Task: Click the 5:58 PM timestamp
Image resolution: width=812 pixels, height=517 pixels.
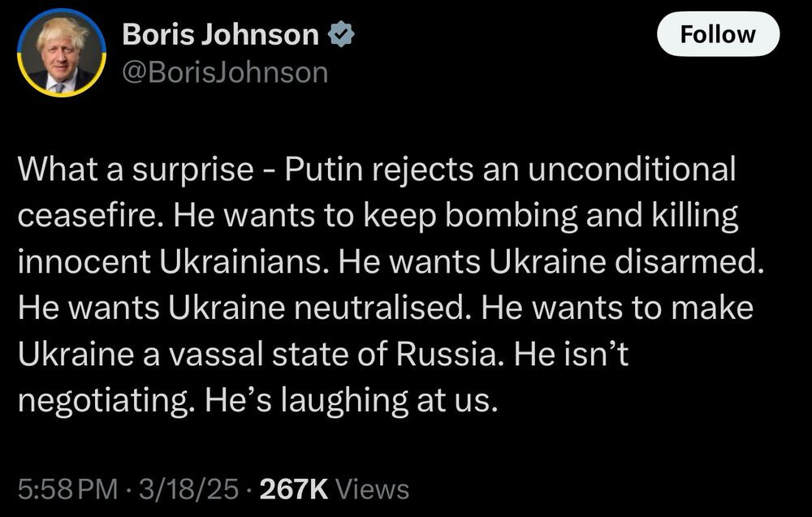Action: 68,489
